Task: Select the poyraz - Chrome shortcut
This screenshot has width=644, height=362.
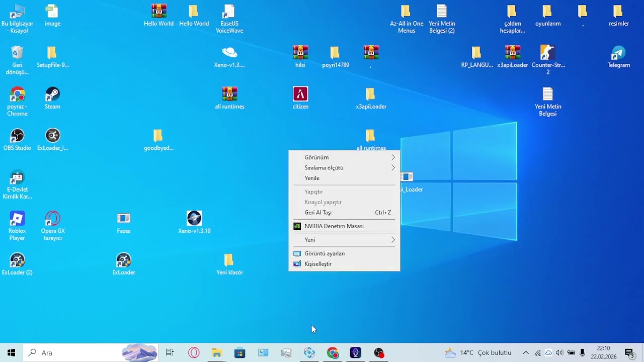Action: click(x=17, y=102)
